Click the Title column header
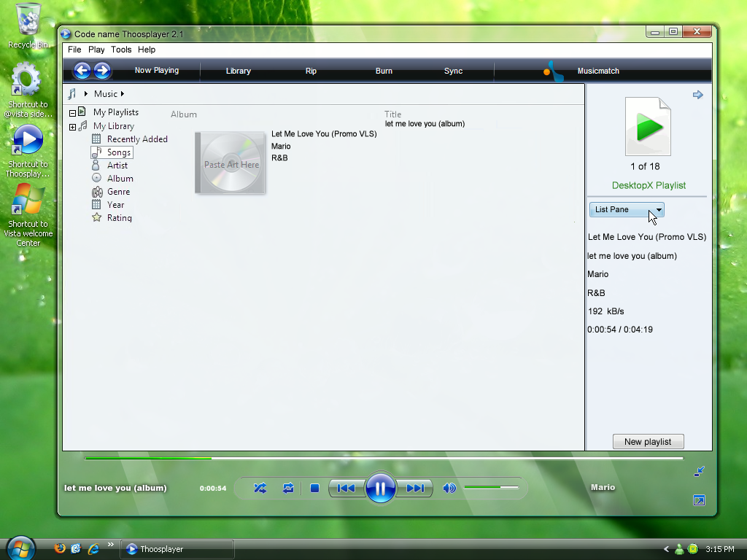747x560 pixels. pyautogui.click(x=393, y=114)
